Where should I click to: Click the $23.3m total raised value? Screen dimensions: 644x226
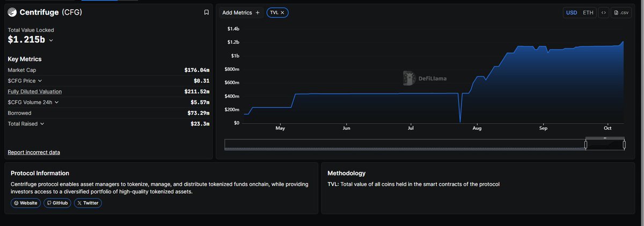(200, 124)
